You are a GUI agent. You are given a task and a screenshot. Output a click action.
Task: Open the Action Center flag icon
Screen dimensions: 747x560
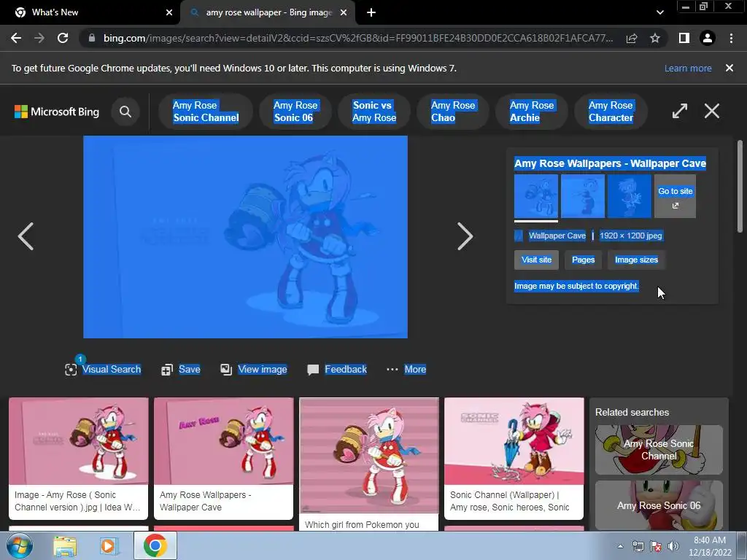pyautogui.click(x=656, y=546)
